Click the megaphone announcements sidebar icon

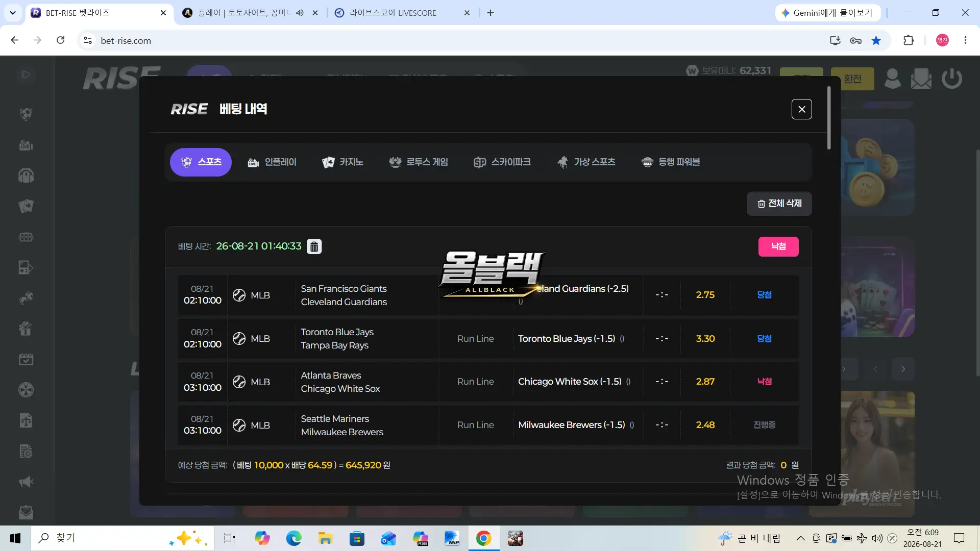point(26,482)
